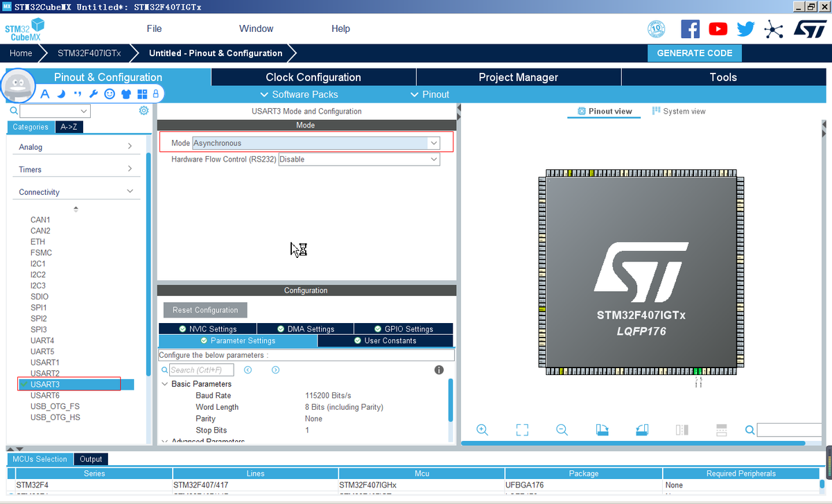This screenshot has width=832, height=504.
Task: Click the fit-to-screen frame icon
Action: point(522,430)
